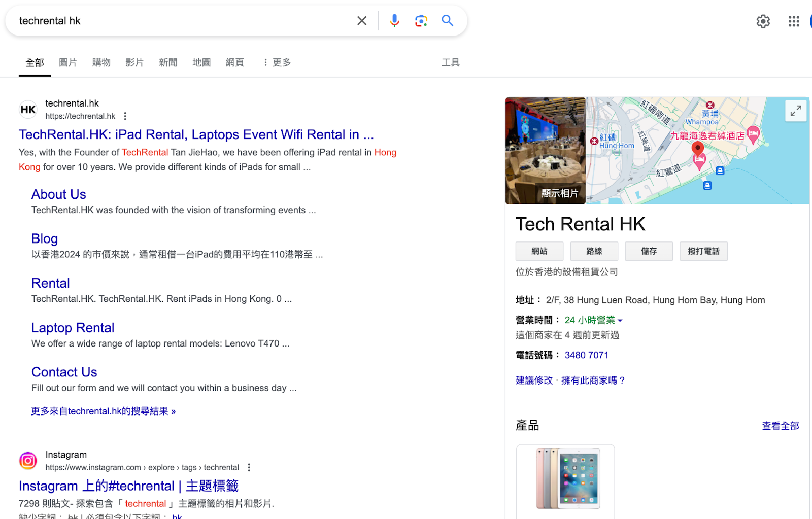
Task: Open the 工具 search tools
Action: tap(451, 62)
